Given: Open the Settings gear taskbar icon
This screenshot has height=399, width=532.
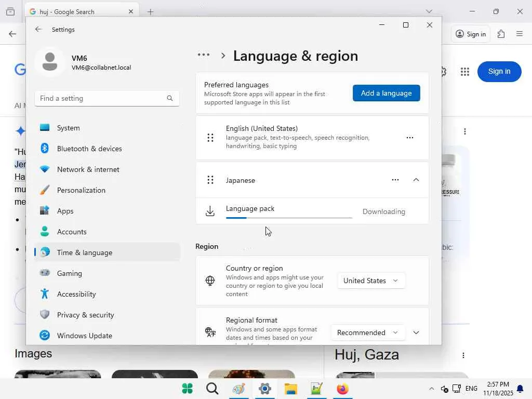Looking at the screenshot, I should pyautogui.click(x=264, y=389).
